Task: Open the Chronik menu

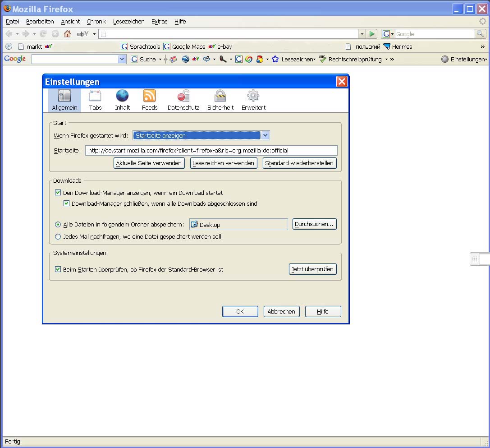Action: tap(96, 21)
